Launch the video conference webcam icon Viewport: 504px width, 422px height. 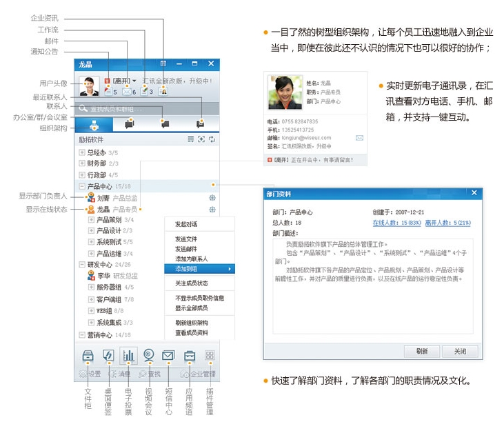(148, 356)
